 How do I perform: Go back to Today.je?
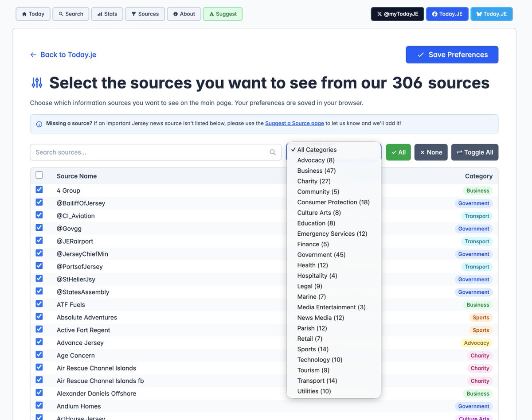pyautogui.click(x=63, y=54)
